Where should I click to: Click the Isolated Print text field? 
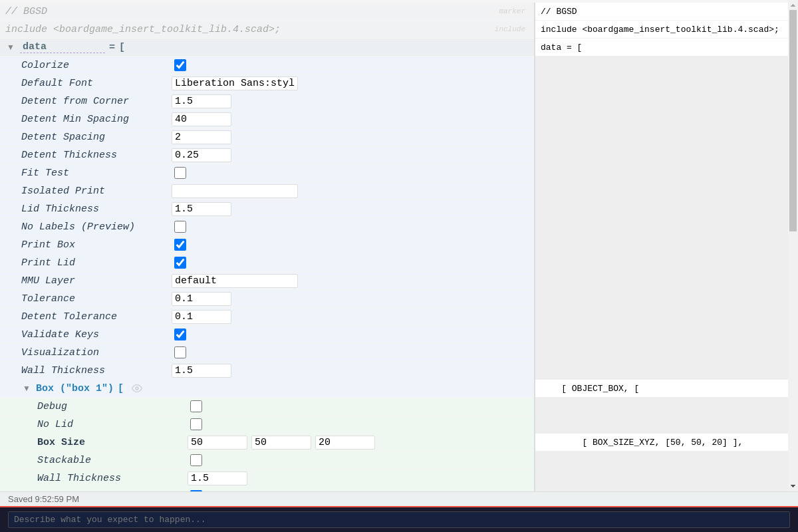(234, 192)
